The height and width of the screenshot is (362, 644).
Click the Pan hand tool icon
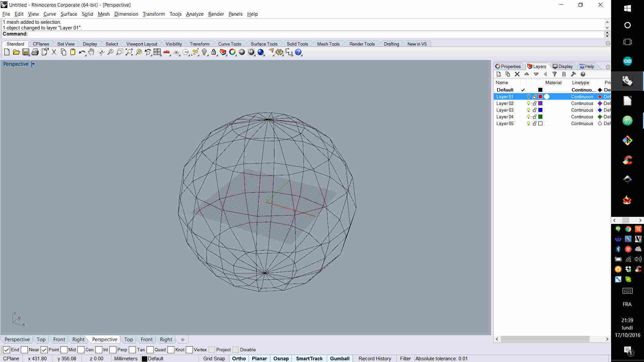click(x=91, y=52)
